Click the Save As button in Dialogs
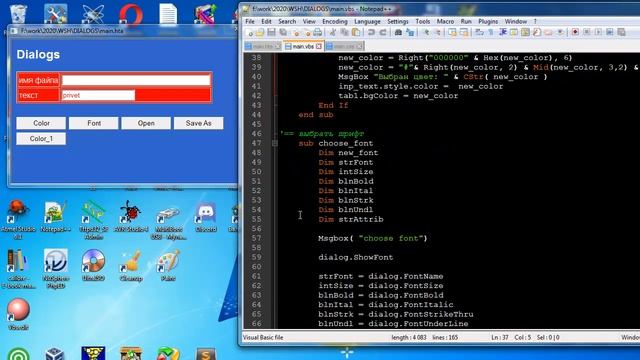The height and width of the screenshot is (360, 640). coord(199,123)
